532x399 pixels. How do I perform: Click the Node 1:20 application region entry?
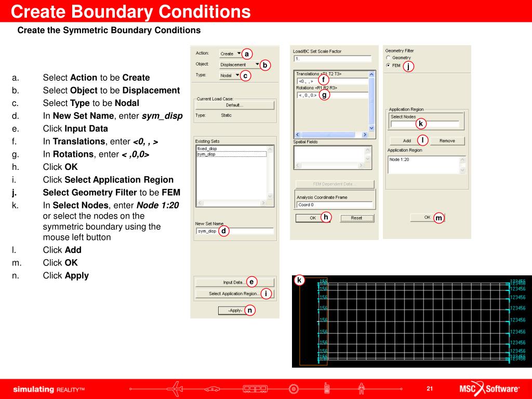[x=400, y=159]
